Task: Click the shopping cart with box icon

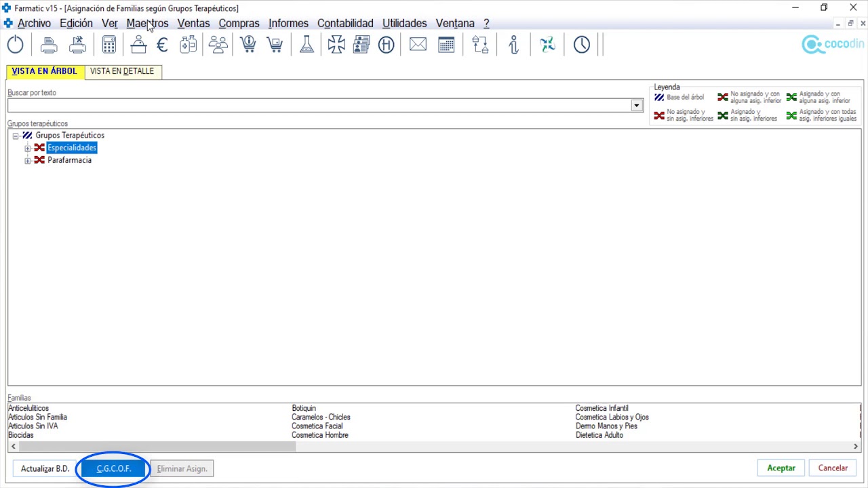Action: [275, 45]
